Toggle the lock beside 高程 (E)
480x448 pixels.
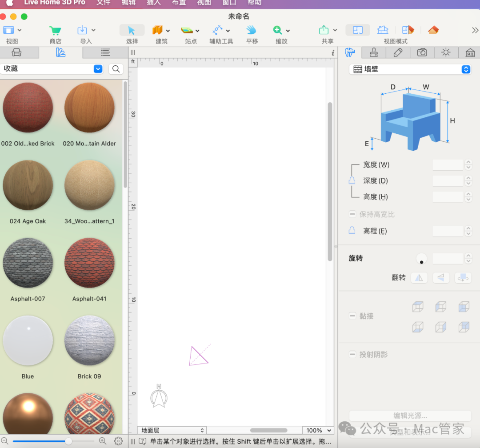coord(352,230)
